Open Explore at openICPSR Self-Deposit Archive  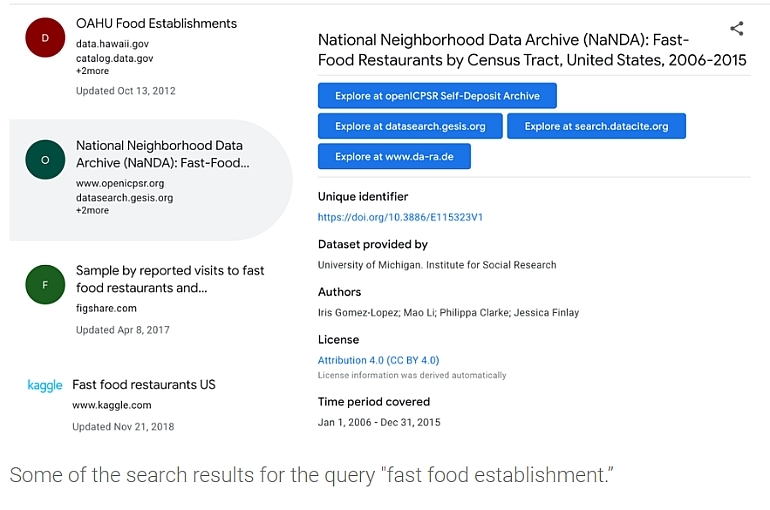point(437,96)
